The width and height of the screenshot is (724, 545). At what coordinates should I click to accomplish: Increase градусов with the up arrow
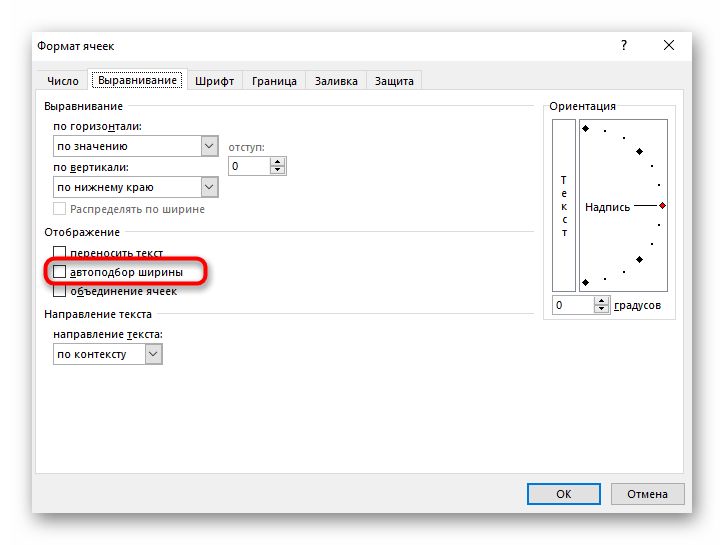[x=601, y=301]
